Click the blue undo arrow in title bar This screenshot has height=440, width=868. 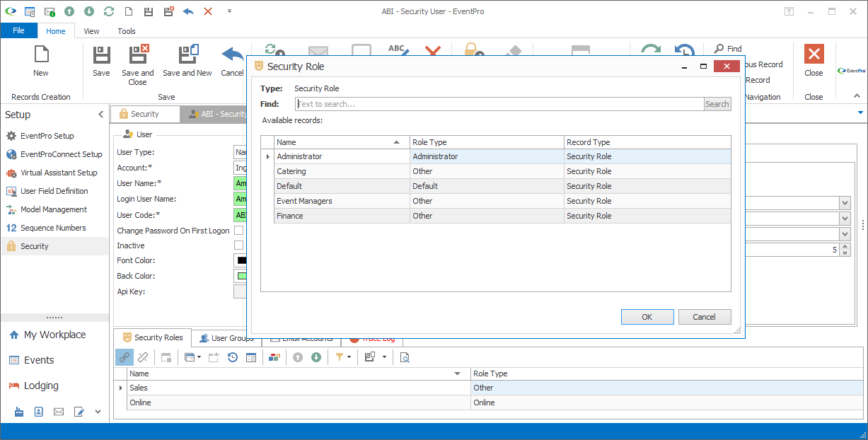pos(188,11)
